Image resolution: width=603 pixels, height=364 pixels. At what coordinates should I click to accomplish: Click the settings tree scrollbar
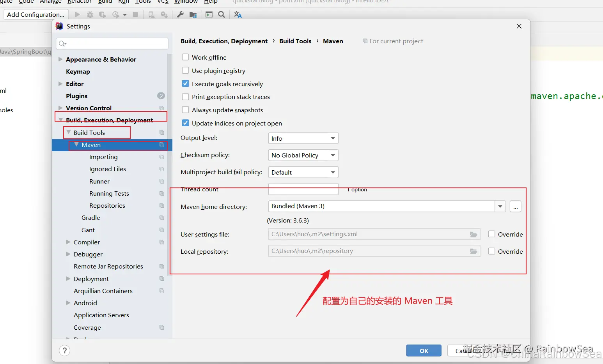[170, 164]
